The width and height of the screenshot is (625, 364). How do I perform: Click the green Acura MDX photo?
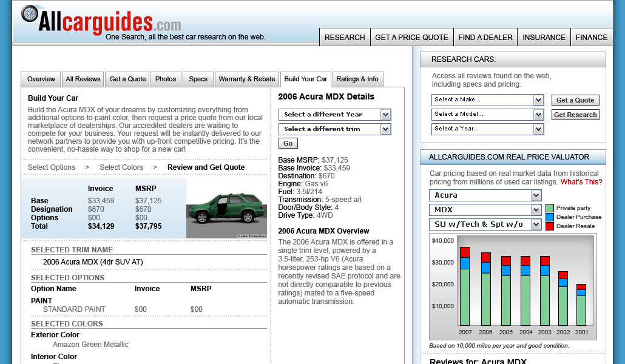point(226,208)
